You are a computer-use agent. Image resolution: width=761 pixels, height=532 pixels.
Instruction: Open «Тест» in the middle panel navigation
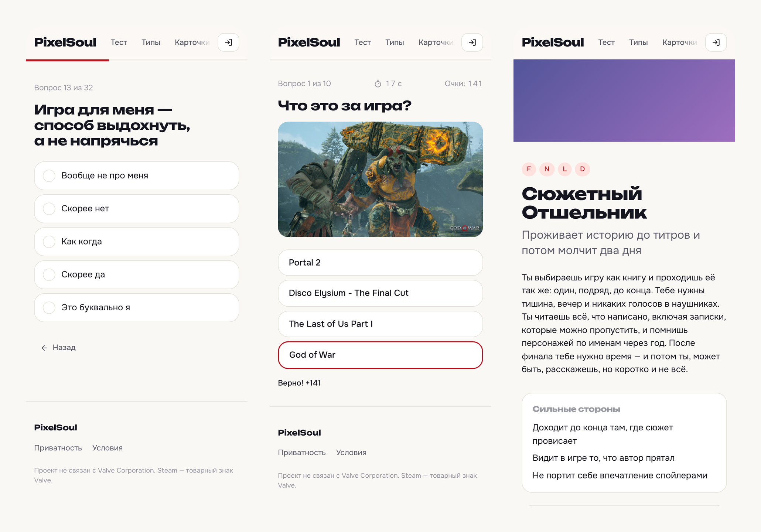tap(362, 42)
